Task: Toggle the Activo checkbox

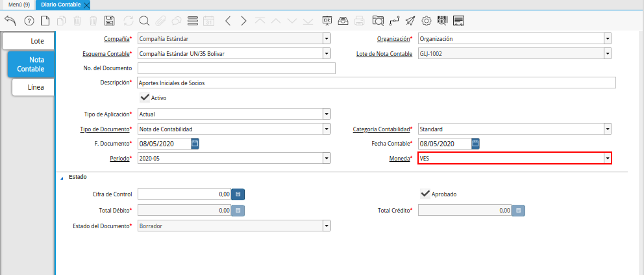Action: (145, 98)
